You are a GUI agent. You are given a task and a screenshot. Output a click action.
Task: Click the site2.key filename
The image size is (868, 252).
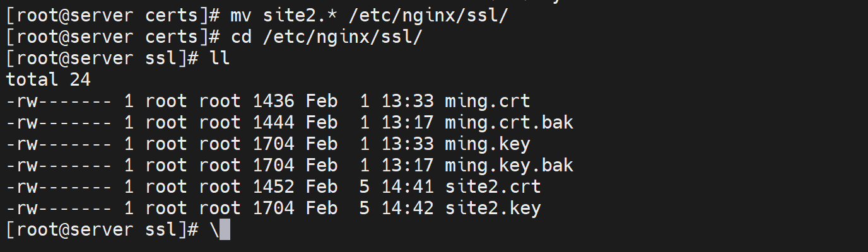(x=492, y=208)
